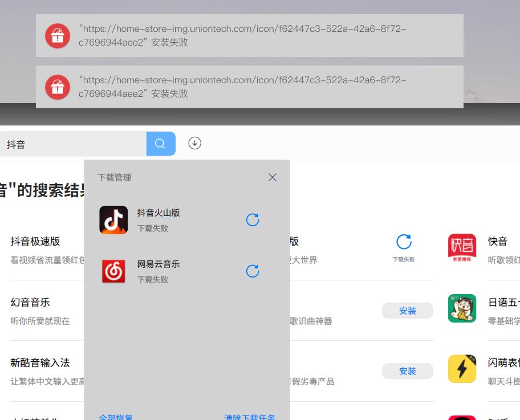The image size is (520, 420).
Task: Retry download for 抖音火山版
Action: 253,220
